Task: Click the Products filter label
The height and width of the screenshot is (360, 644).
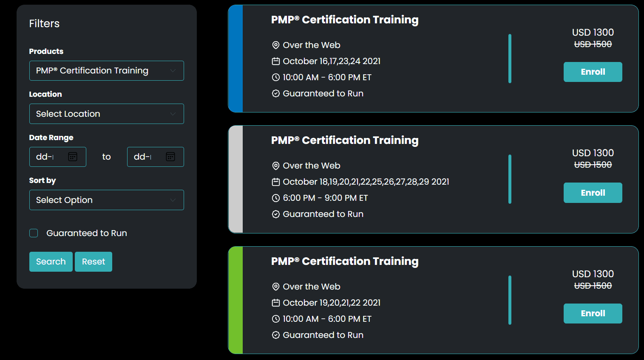Action: tap(46, 51)
